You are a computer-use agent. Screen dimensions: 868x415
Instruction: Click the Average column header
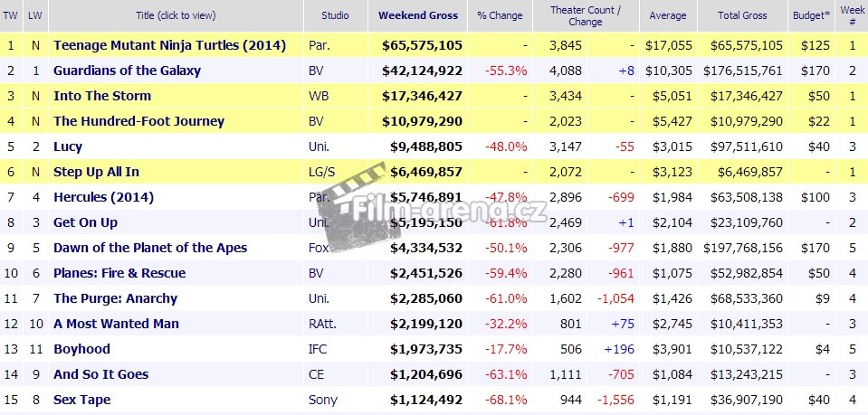(x=667, y=15)
